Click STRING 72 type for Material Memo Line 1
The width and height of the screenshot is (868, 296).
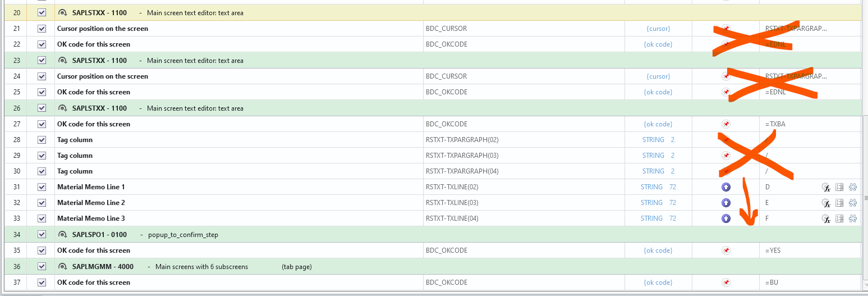658,186
